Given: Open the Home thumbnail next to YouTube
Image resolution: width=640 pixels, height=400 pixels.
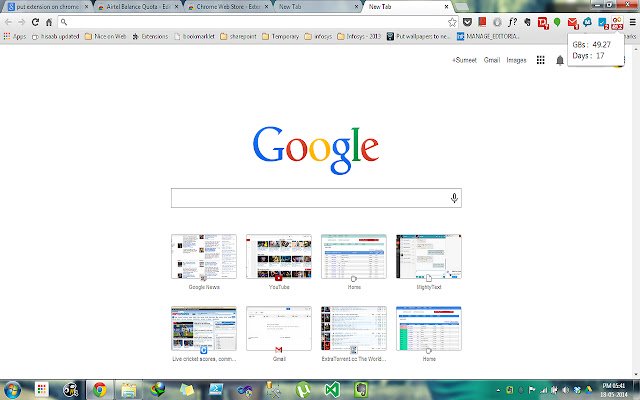Looking at the screenshot, I should coord(354,257).
